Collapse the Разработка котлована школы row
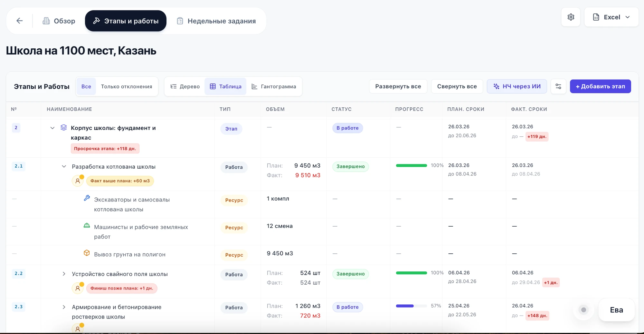Viewport: 644px width, 334px height. (64, 166)
